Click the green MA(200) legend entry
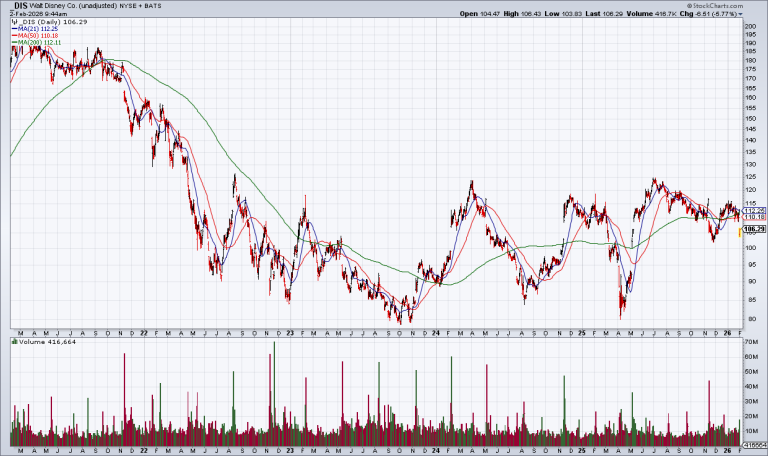Screen dimensions: 768x456 (36, 42)
